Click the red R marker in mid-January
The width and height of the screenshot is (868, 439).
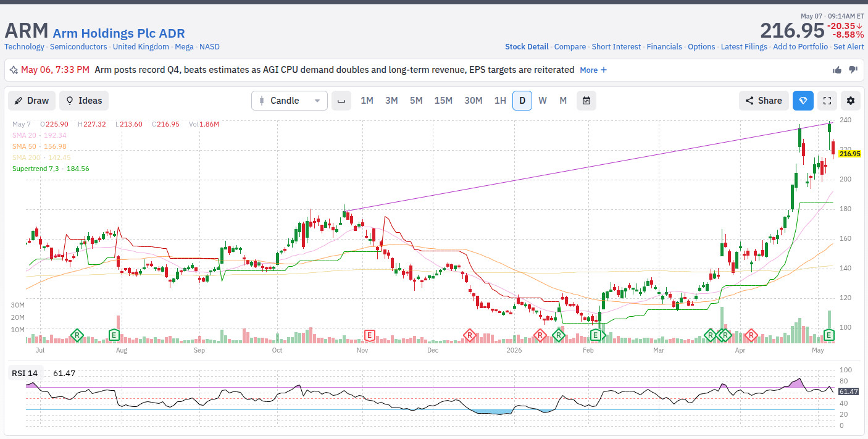point(540,335)
